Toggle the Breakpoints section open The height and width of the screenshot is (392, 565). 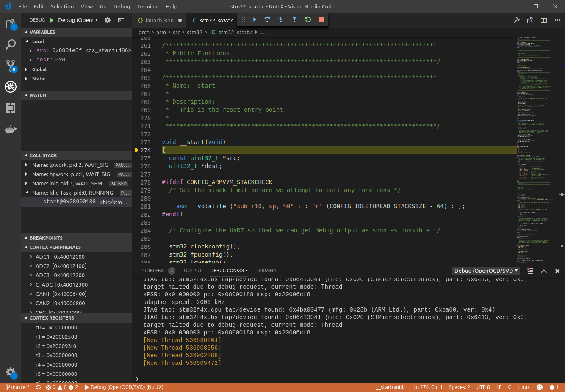46,238
